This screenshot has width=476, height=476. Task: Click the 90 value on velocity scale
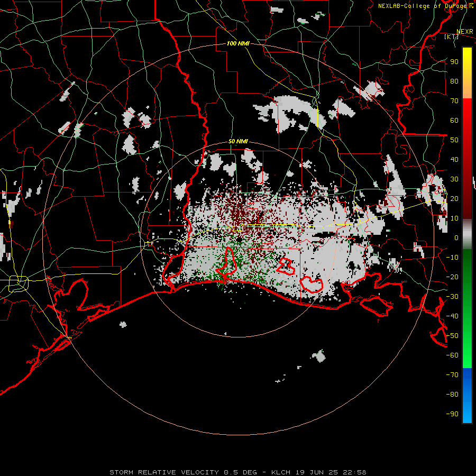454,62
